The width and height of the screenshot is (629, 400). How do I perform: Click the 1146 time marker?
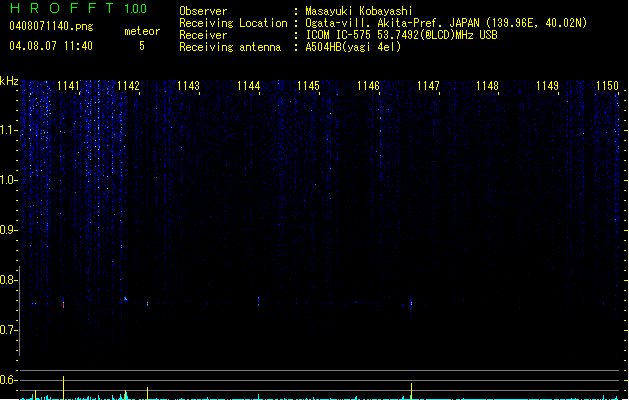[x=368, y=86]
